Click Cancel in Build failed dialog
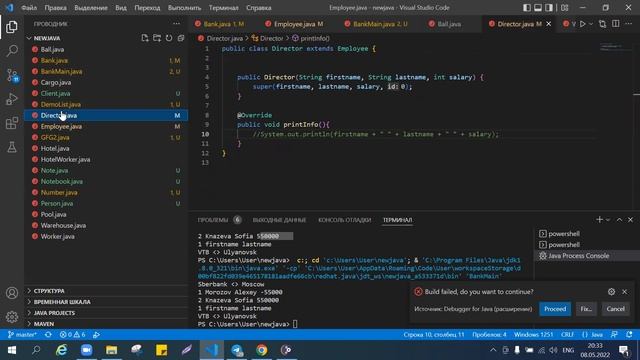 coord(615,309)
